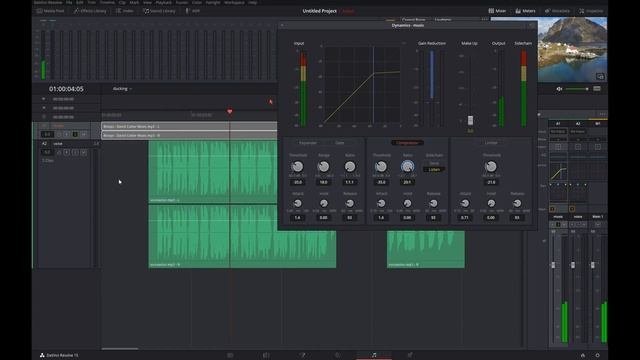Switch to the Edit page icon
This screenshot has width=640, height=360.
coord(266,355)
